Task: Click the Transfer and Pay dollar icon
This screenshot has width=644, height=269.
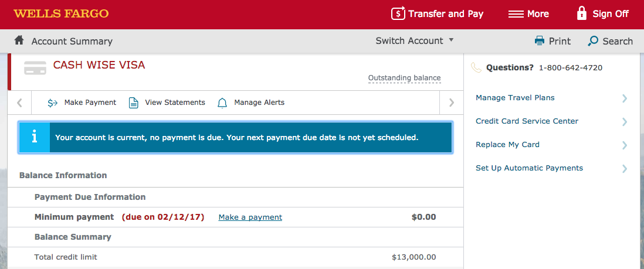Action: (398, 13)
